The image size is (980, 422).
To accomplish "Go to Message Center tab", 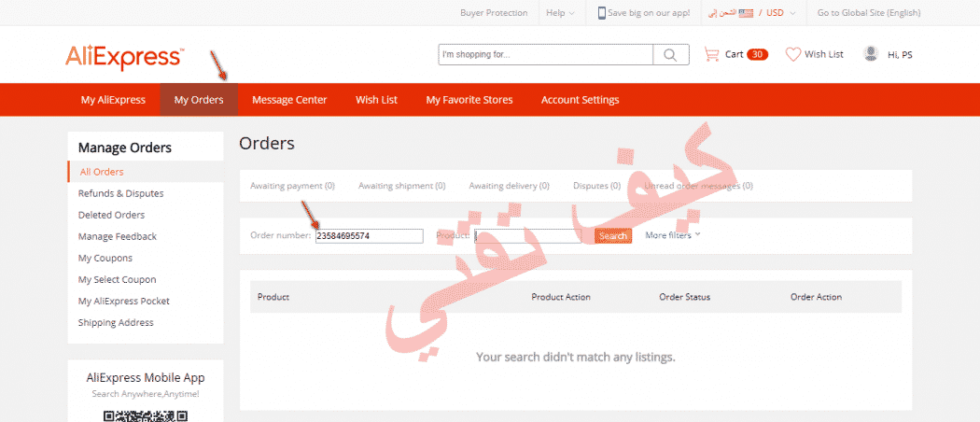I will pyautogui.click(x=289, y=100).
